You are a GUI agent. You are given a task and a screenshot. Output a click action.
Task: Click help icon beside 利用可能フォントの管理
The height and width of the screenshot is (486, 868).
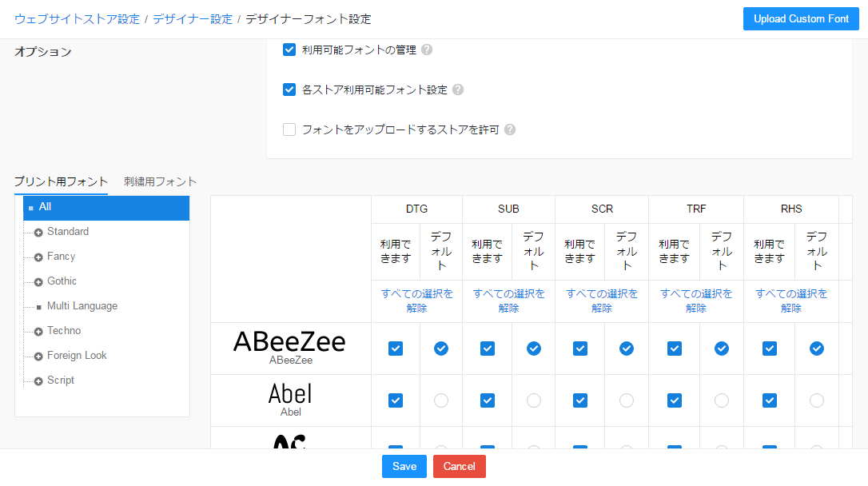point(427,50)
